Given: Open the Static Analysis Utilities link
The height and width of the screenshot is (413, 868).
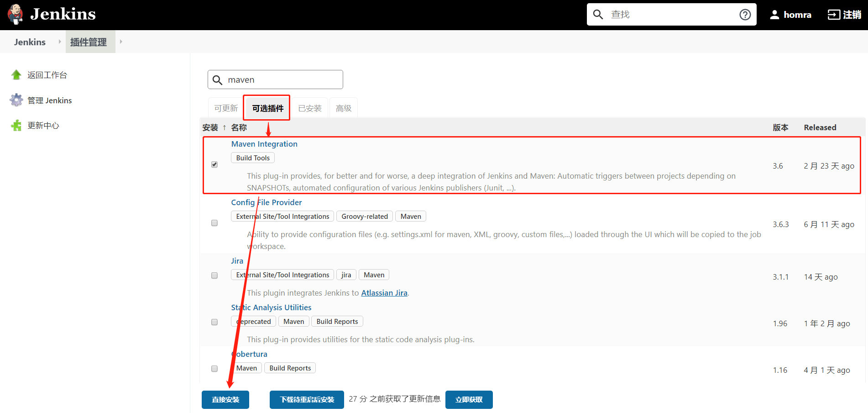Looking at the screenshot, I should [x=271, y=307].
